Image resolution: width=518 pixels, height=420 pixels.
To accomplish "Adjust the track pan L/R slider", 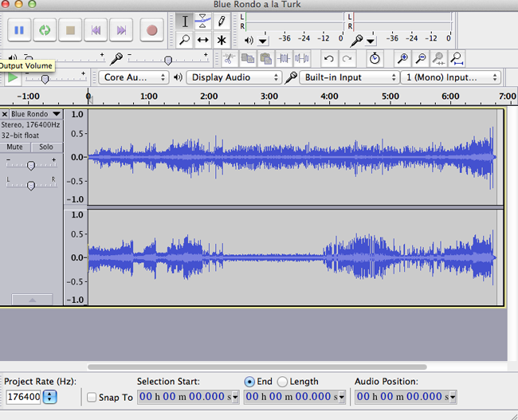I will (31, 186).
